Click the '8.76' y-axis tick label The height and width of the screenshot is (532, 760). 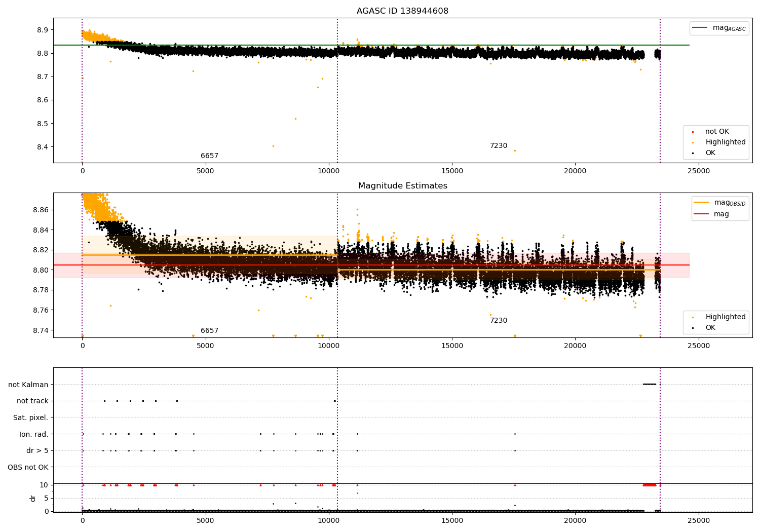pos(41,310)
